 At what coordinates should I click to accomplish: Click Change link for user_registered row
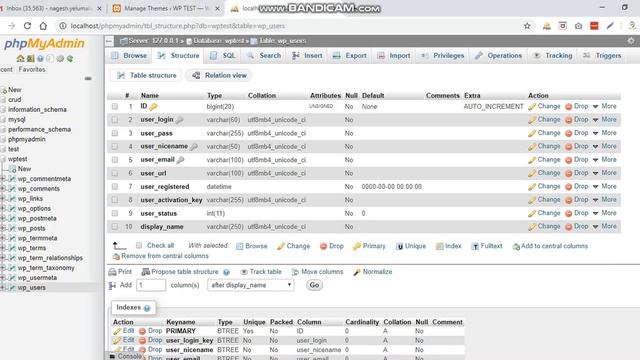tap(544, 187)
